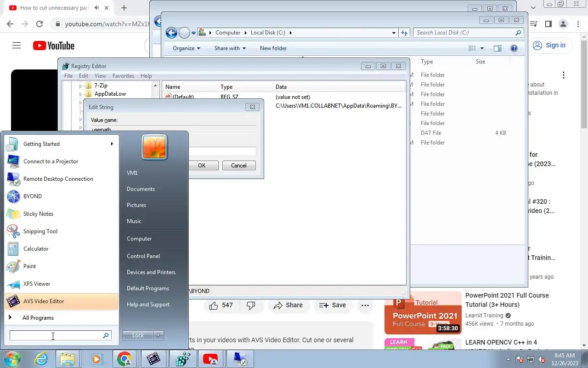
Task: Open File menu in Registry Editor
Action: click(x=68, y=76)
